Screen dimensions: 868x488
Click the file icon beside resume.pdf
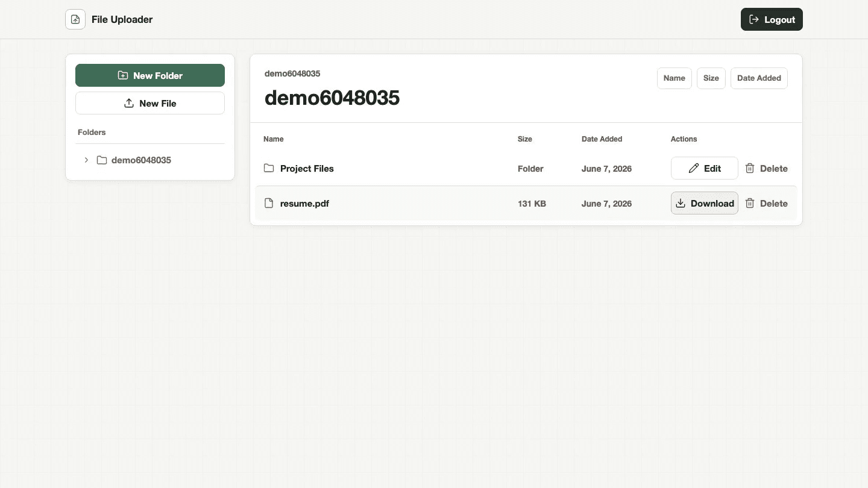click(x=269, y=203)
